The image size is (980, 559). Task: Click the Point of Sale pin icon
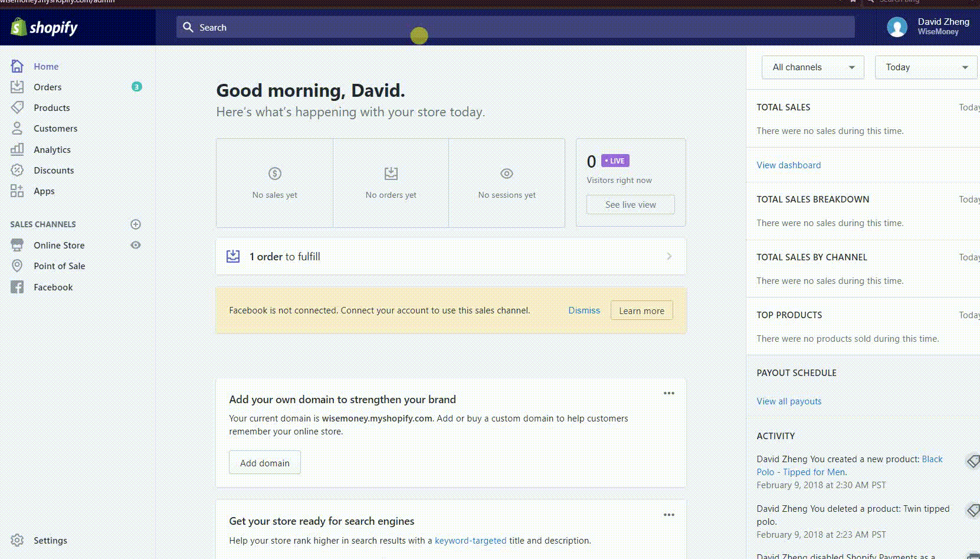(x=17, y=266)
